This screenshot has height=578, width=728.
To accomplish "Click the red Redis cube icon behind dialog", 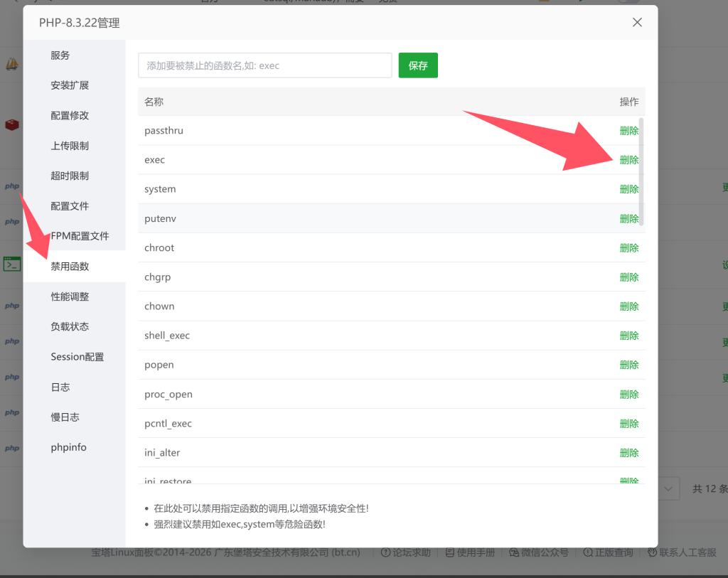I will [11, 124].
